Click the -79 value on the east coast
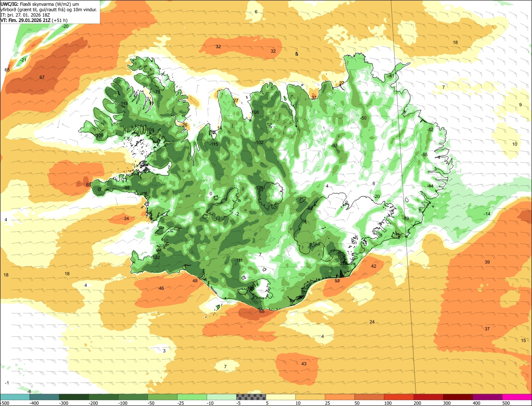Viewport: 532px width, 406px height. click(x=406, y=219)
